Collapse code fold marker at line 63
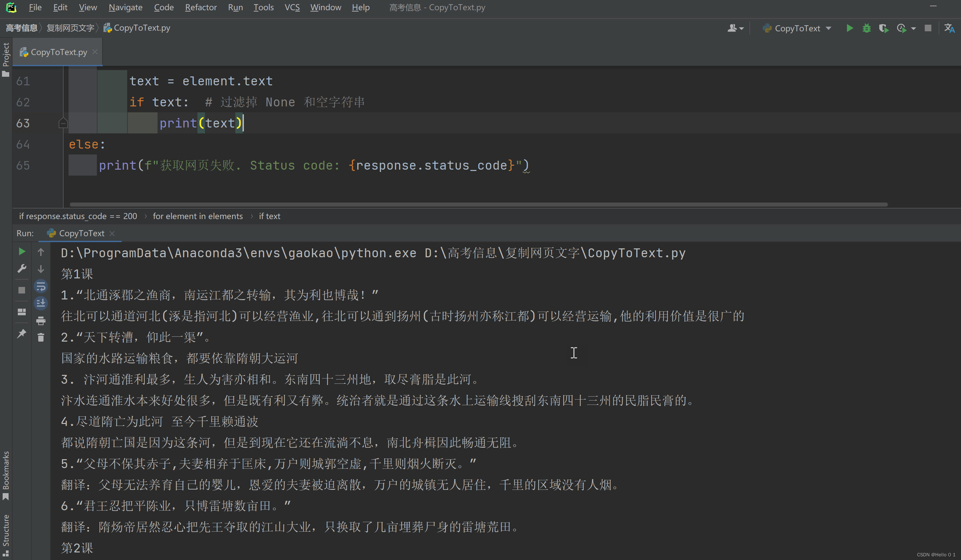Viewport: 961px width, 560px height. coord(63,123)
